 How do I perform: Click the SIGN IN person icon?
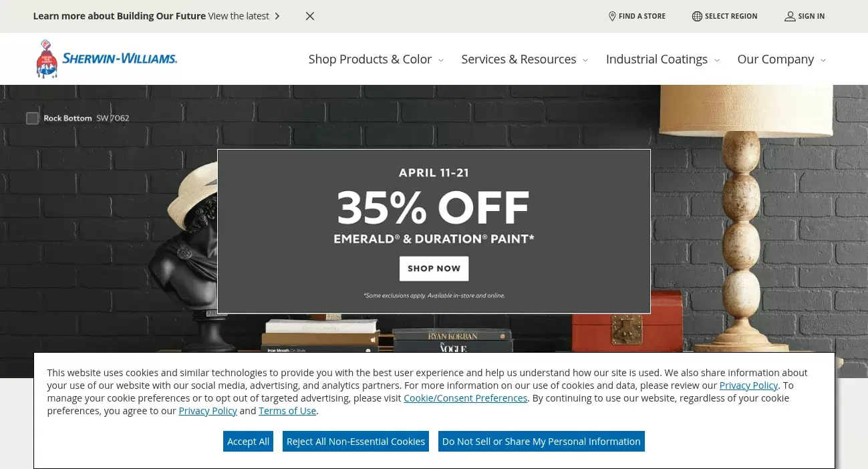tap(790, 16)
